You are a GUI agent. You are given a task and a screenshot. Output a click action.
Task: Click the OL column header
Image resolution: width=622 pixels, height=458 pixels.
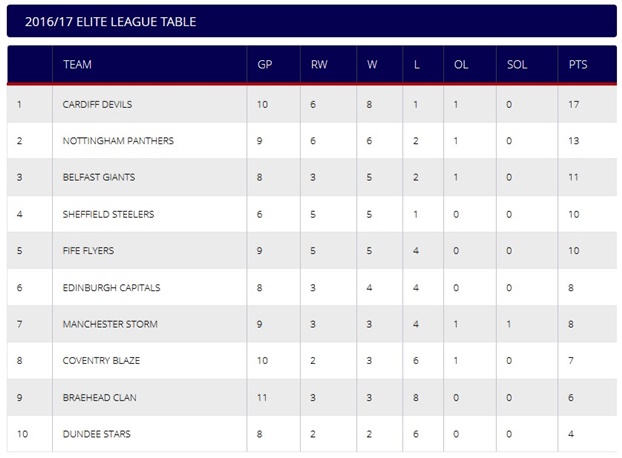461,64
